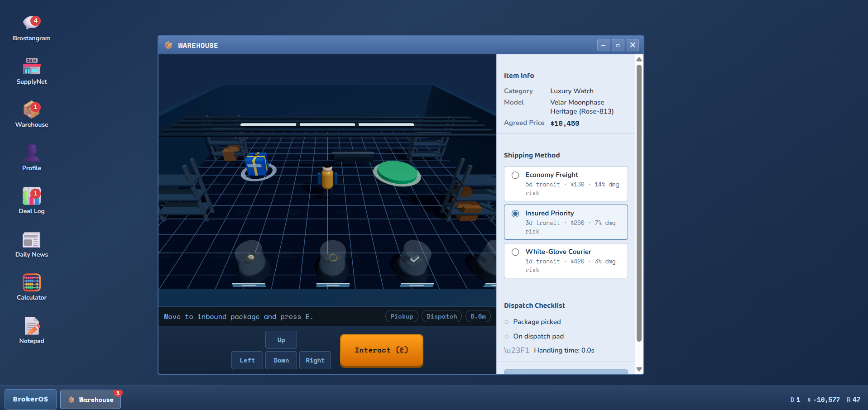Click the Luxury Watch category value
This screenshot has height=410, width=868.
click(572, 91)
